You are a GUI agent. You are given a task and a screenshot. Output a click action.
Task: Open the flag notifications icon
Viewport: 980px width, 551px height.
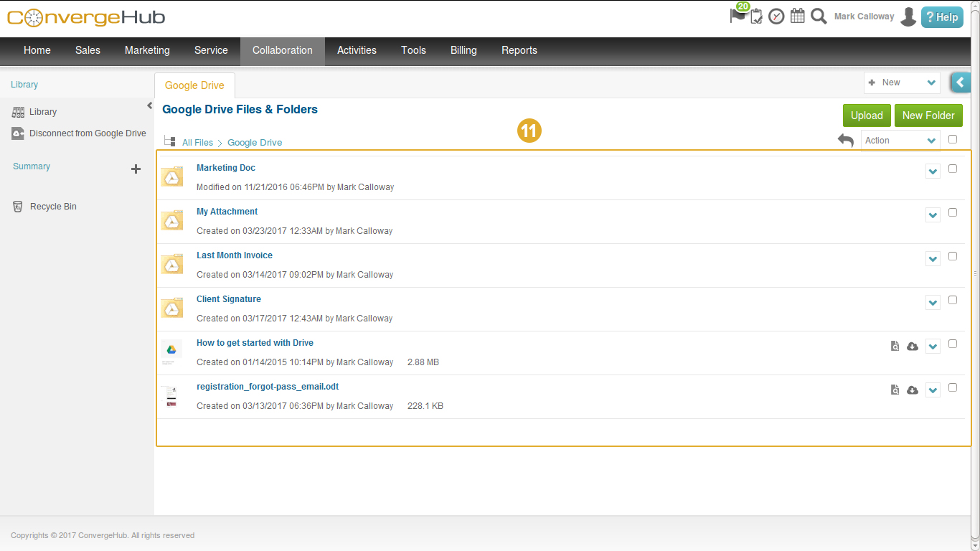tap(738, 16)
